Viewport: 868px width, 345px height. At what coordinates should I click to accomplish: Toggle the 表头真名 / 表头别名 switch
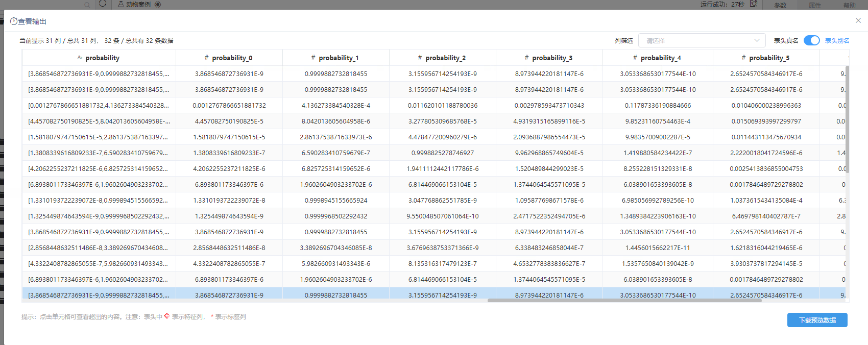tap(811, 40)
